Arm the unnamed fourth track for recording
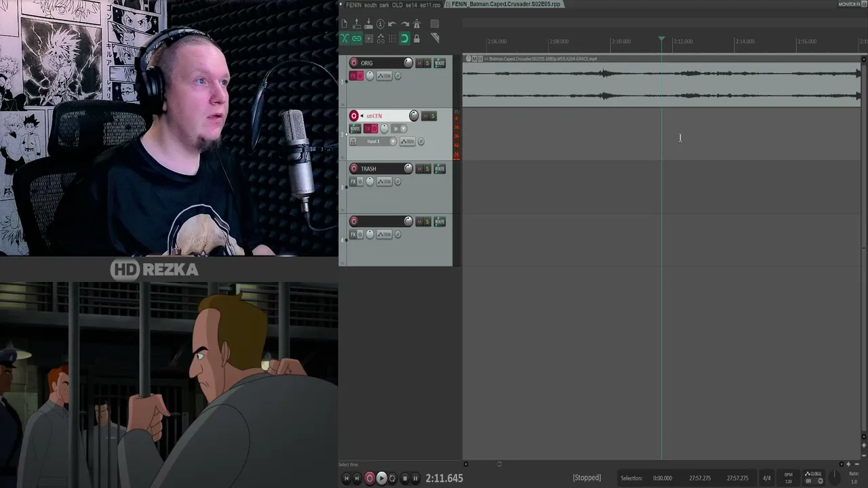The image size is (868, 488). pos(354,222)
